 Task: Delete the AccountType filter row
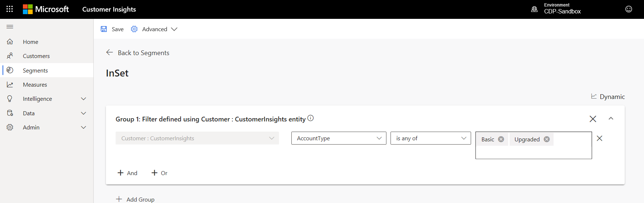(x=600, y=138)
